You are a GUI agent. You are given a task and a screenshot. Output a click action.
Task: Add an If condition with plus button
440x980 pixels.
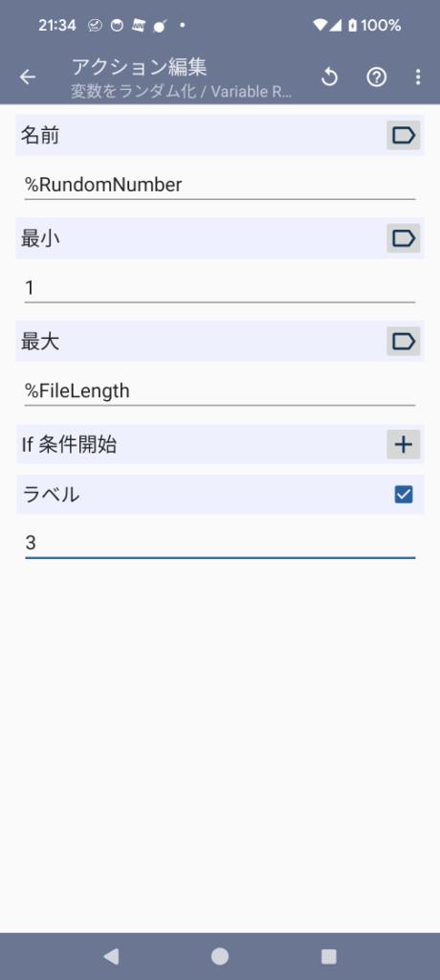click(403, 444)
